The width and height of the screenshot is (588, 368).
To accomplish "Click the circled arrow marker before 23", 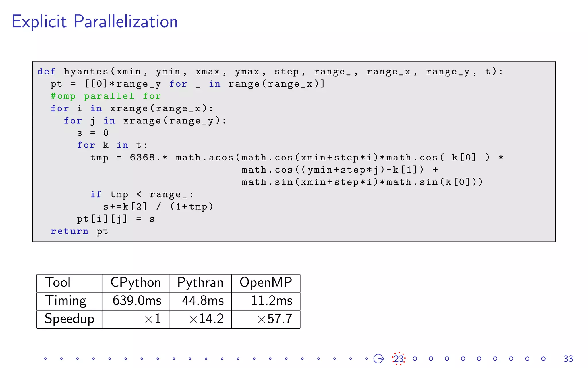I will click(379, 359).
